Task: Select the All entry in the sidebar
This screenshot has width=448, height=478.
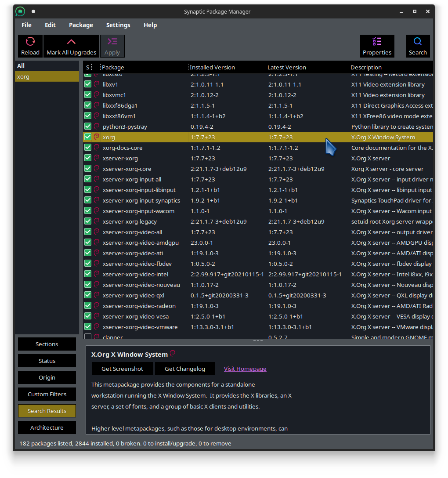Action: (x=47, y=66)
